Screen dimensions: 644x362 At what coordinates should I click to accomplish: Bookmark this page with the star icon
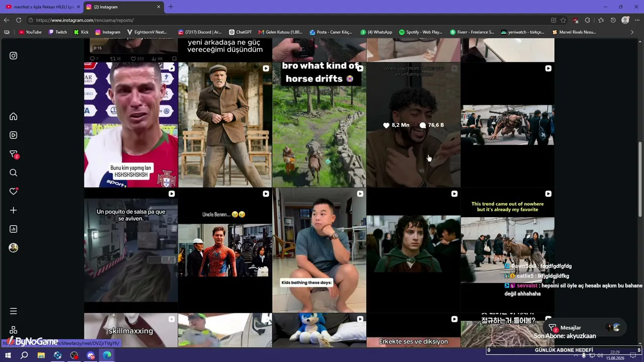coord(563,20)
